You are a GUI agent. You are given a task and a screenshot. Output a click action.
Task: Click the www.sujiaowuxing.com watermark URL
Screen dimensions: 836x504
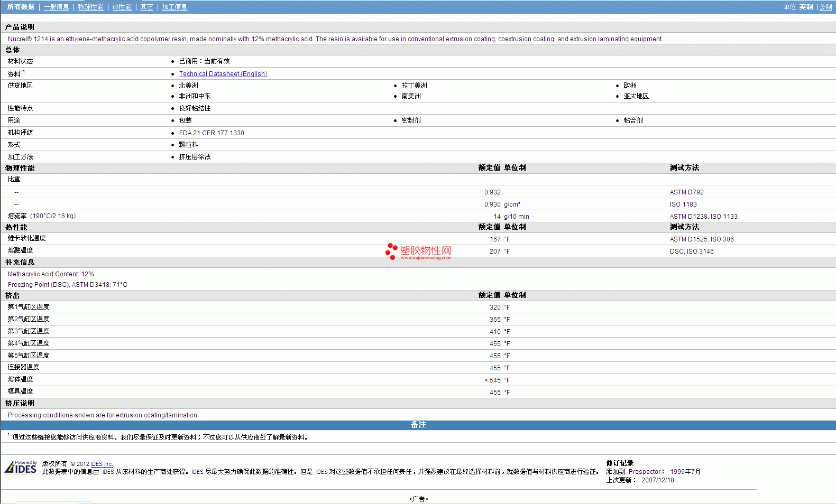click(x=425, y=258)
